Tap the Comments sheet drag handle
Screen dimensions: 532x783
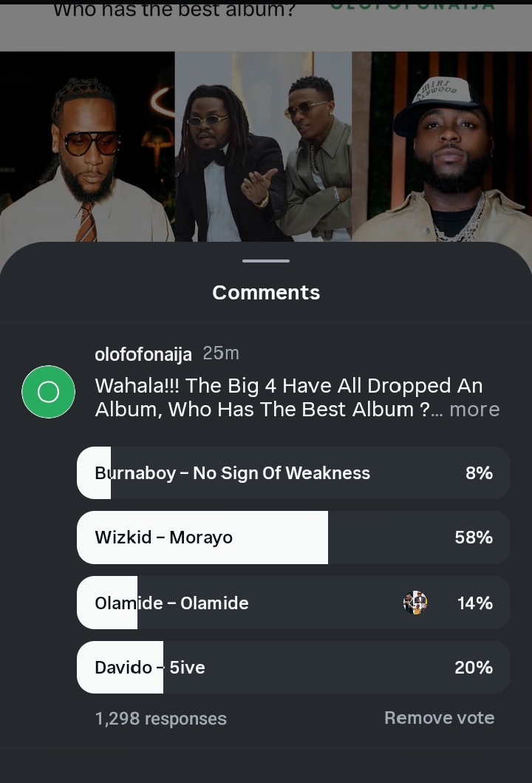[x=266, y=261]
